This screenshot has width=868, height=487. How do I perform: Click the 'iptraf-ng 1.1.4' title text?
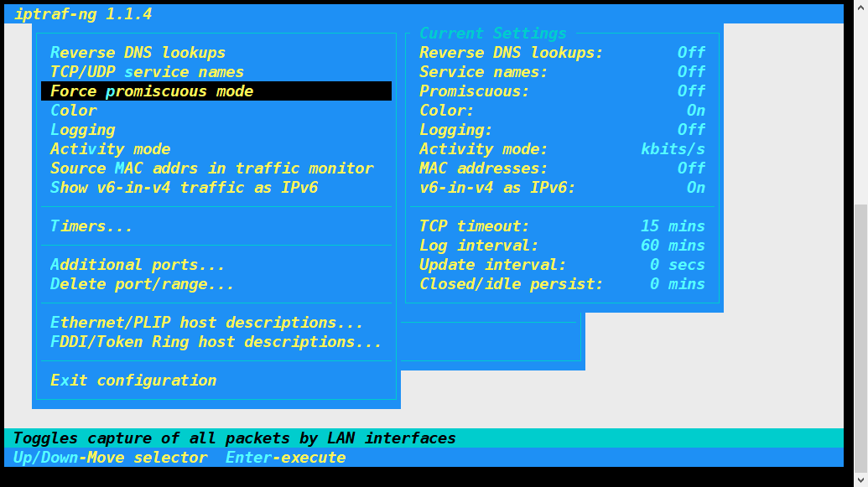coord(82,14)
